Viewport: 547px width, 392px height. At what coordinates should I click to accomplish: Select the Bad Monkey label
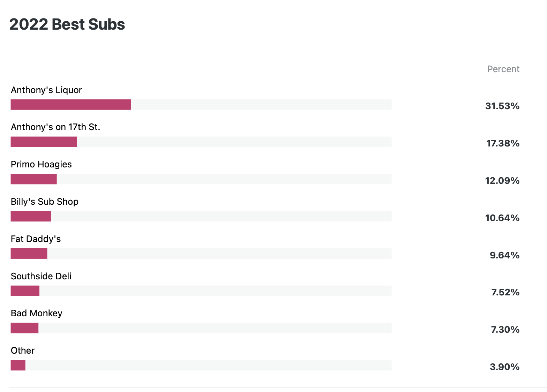pos(37,313)
